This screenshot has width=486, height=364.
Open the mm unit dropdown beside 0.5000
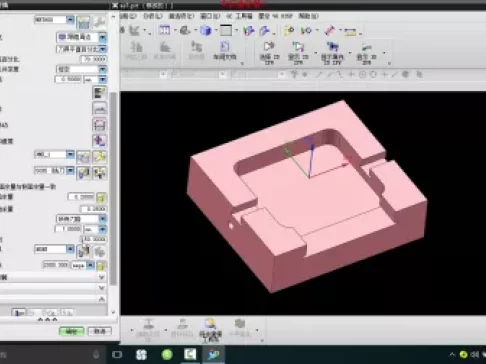coord(95,79)
